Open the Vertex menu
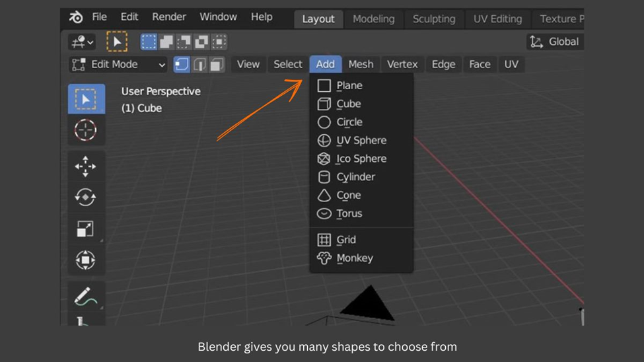The height and width of the screenshot is (362, 644). pyautogui.click(x=402, y=65)
